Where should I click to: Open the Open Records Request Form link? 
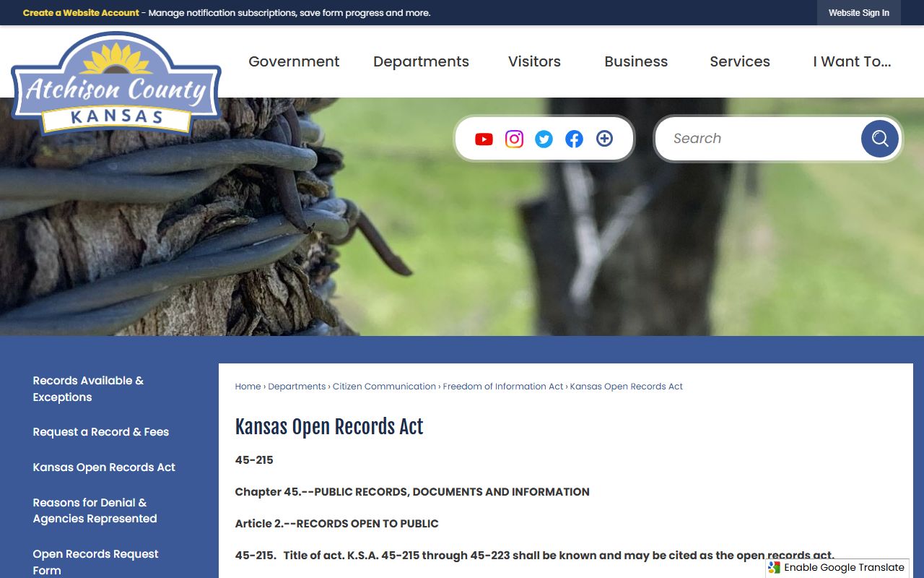95,562
